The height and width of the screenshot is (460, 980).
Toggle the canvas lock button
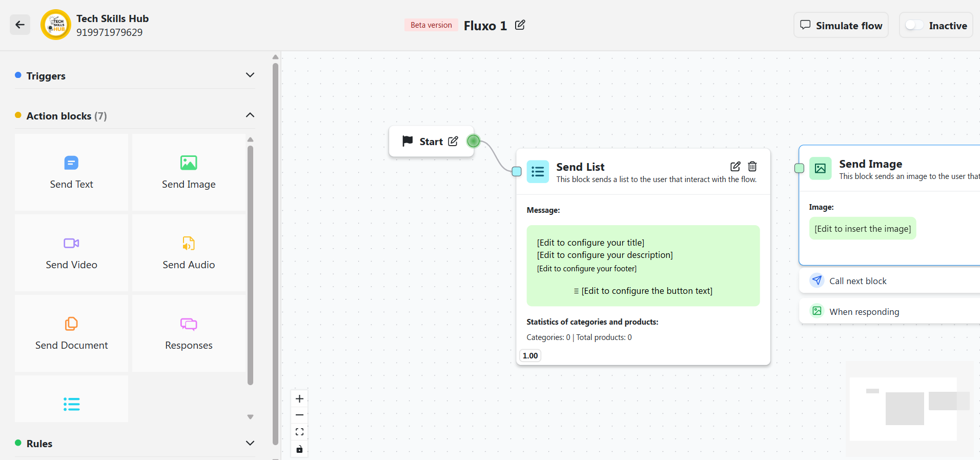300,449
